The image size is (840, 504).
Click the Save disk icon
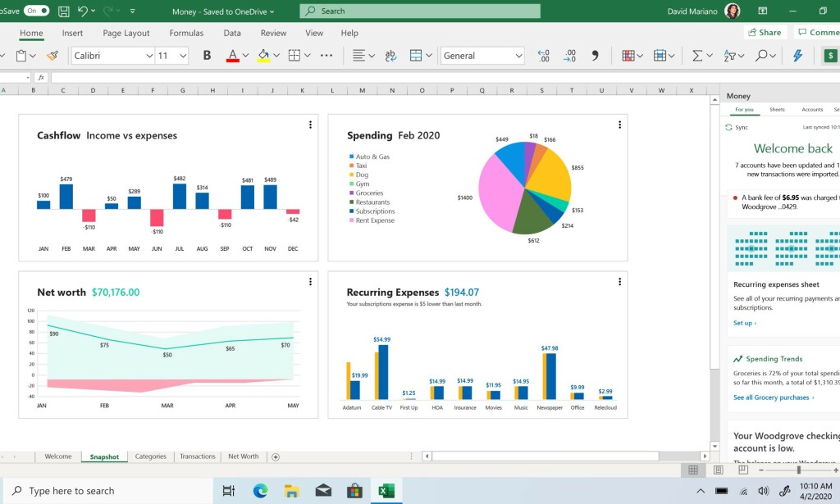pyautogui.click(x=64, y=11)
